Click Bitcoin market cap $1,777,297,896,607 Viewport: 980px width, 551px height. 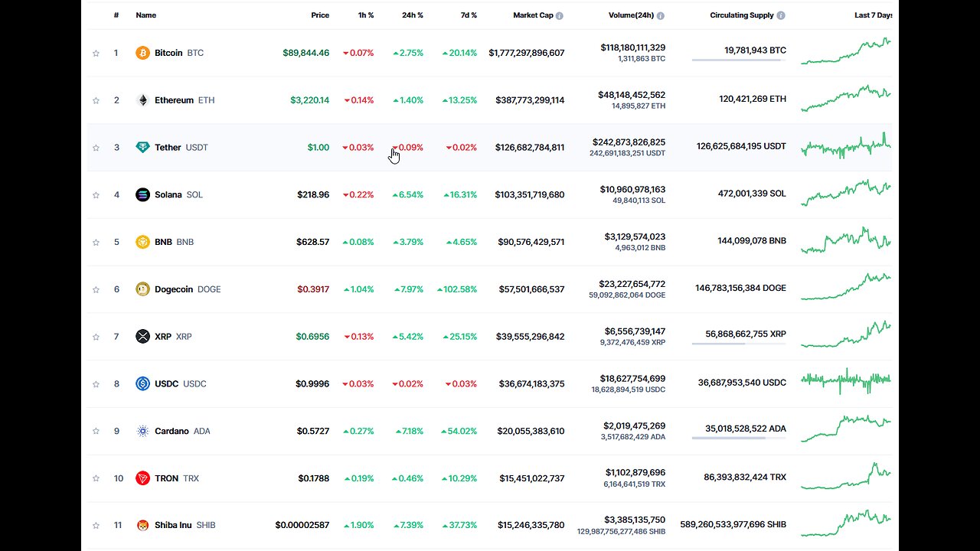pos(527,53)
